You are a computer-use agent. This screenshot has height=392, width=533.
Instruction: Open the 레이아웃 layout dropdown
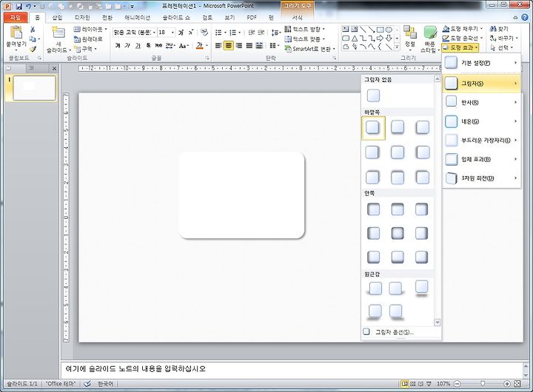[90, 29]
